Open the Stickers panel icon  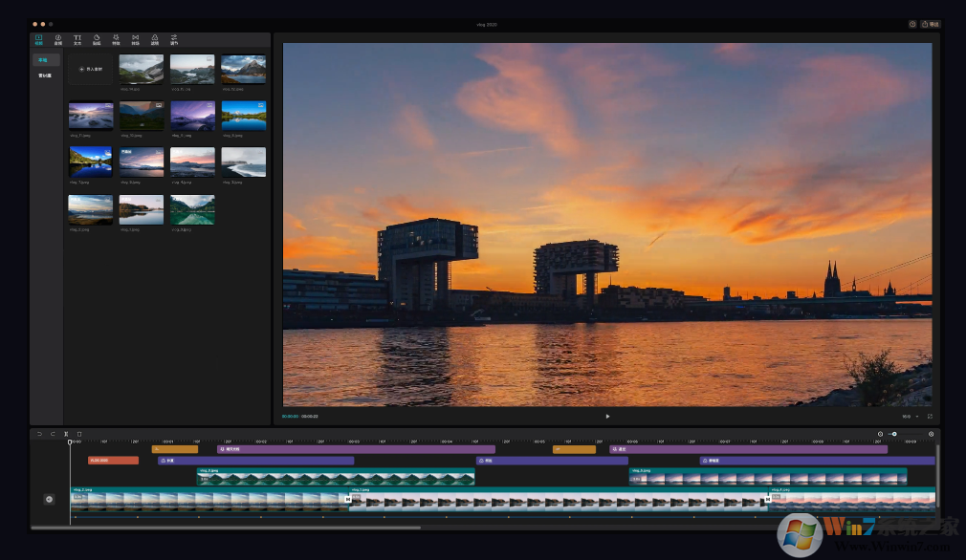coord(97,40)
